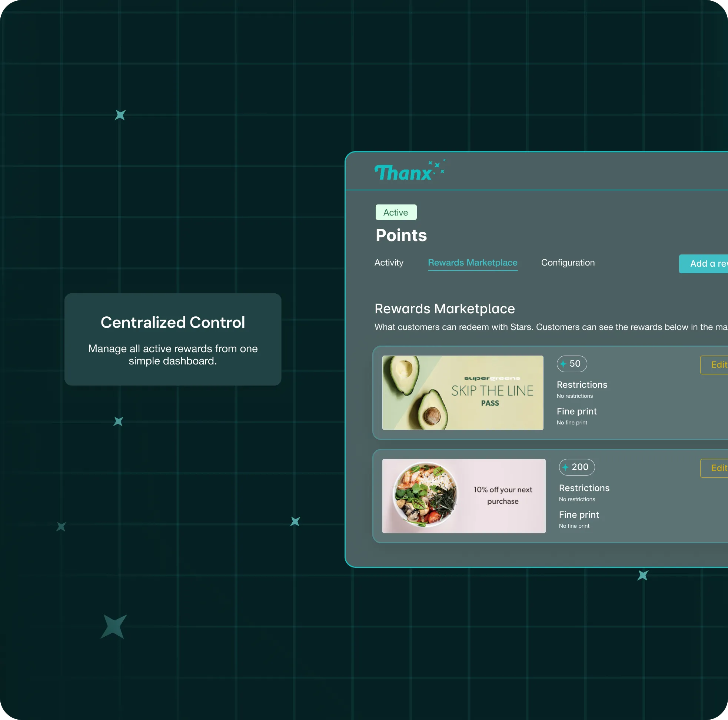
Task: Open the Configuration tab
Action: click(x=568, y=263)
